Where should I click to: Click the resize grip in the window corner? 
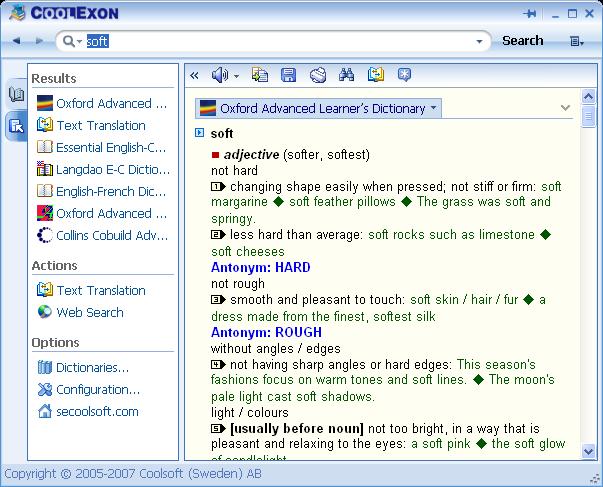pyautogui.click(x=595, y=478)
